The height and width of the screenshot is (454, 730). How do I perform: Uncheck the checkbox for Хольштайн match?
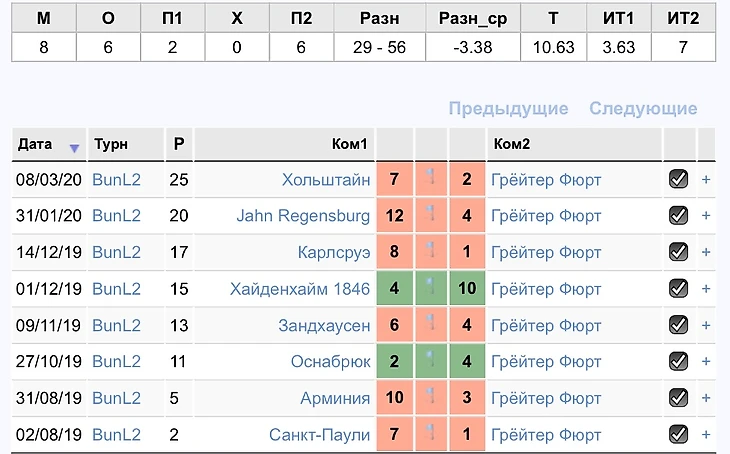[678, 179]
